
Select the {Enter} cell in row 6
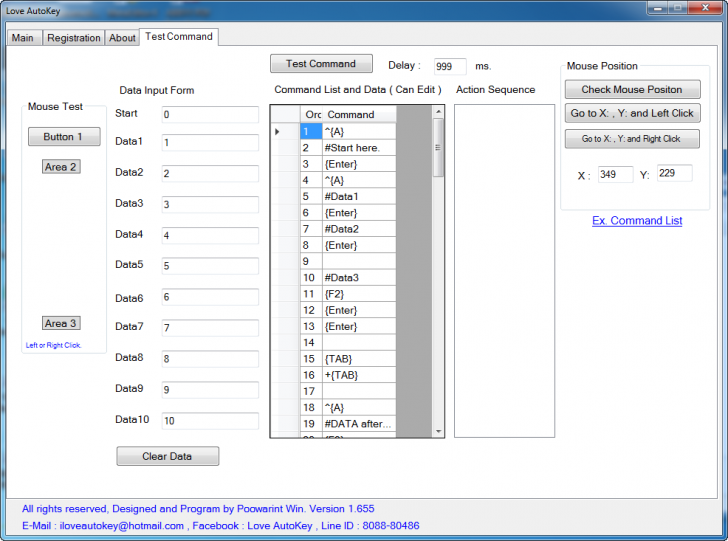point(359,213)
